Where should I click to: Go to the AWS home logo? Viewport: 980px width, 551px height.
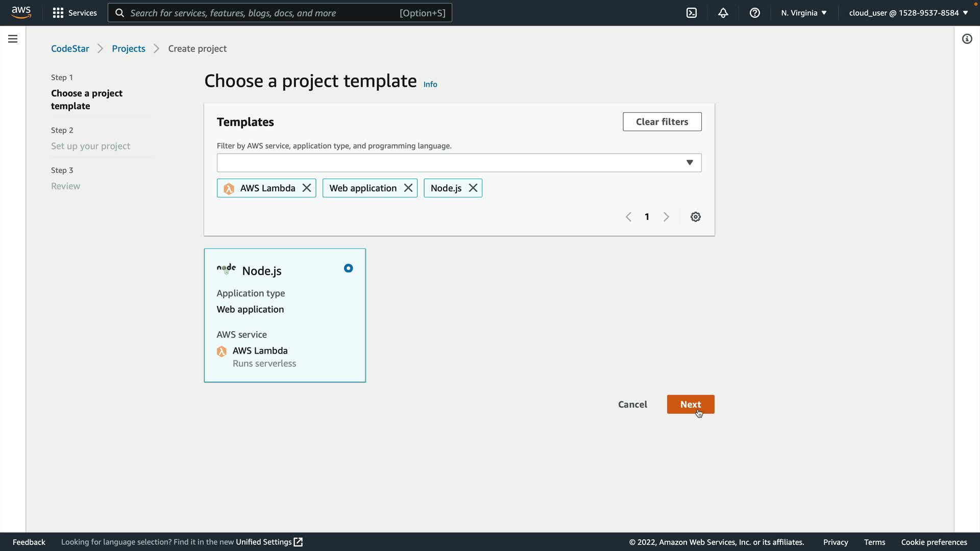click(x=21, y=12)
